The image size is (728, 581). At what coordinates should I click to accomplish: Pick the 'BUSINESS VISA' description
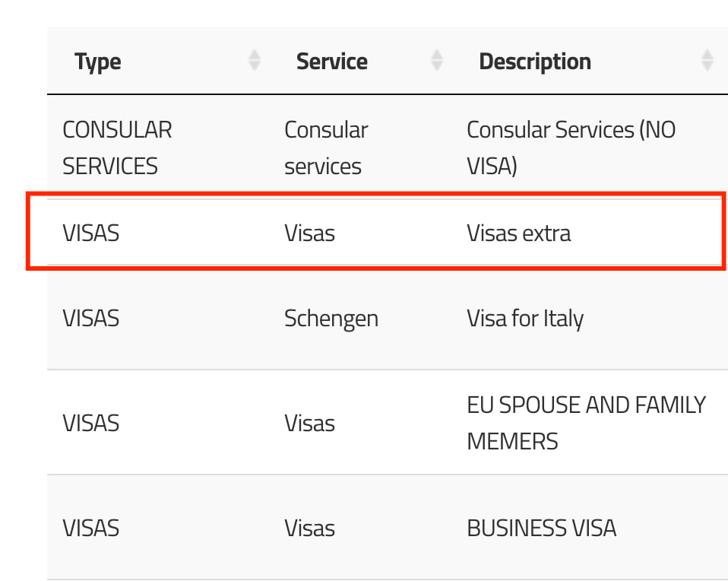pyautogui.click(x=541, y=528)
